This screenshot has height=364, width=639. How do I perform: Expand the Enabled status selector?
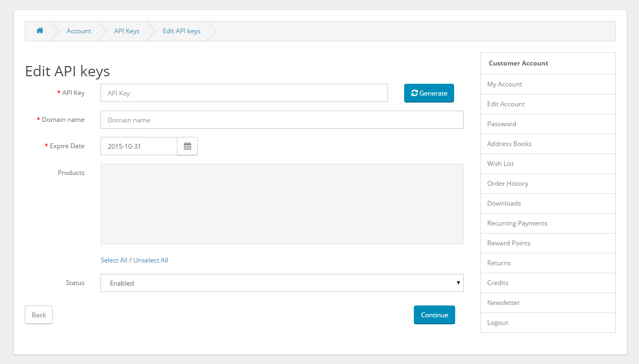(282, 283)
